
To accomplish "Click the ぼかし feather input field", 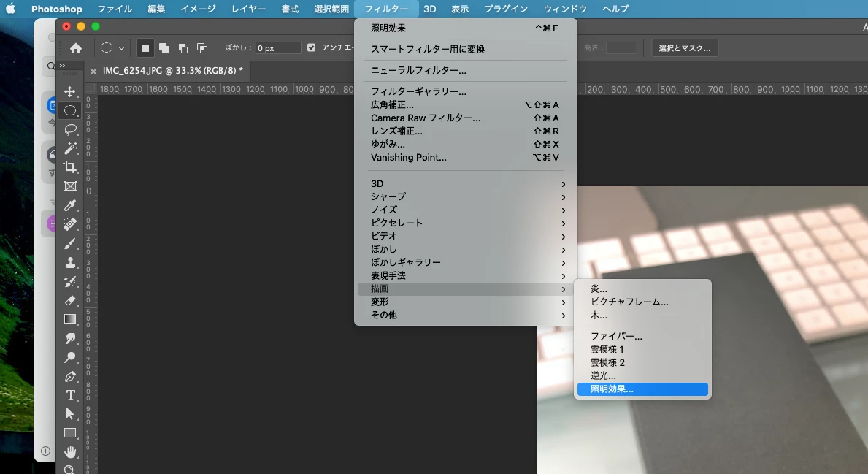I will pos(278,48).
